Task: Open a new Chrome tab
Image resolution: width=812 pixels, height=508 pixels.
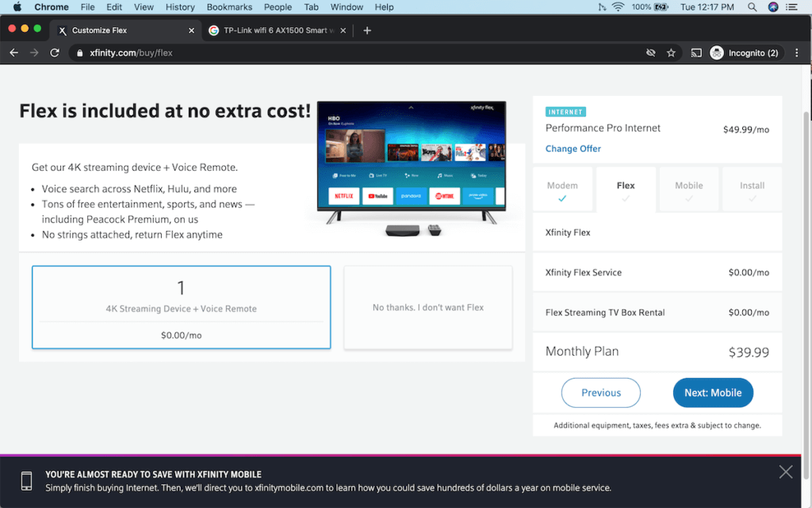Action: point(367,31)
